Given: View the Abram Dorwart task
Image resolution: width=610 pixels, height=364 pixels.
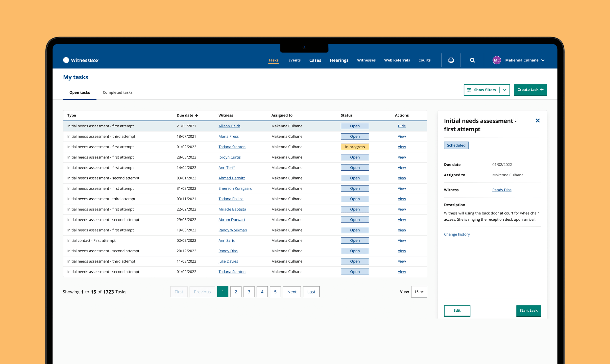Looking at the screenshot, I should pyautogui.click(x=402, y=220).
